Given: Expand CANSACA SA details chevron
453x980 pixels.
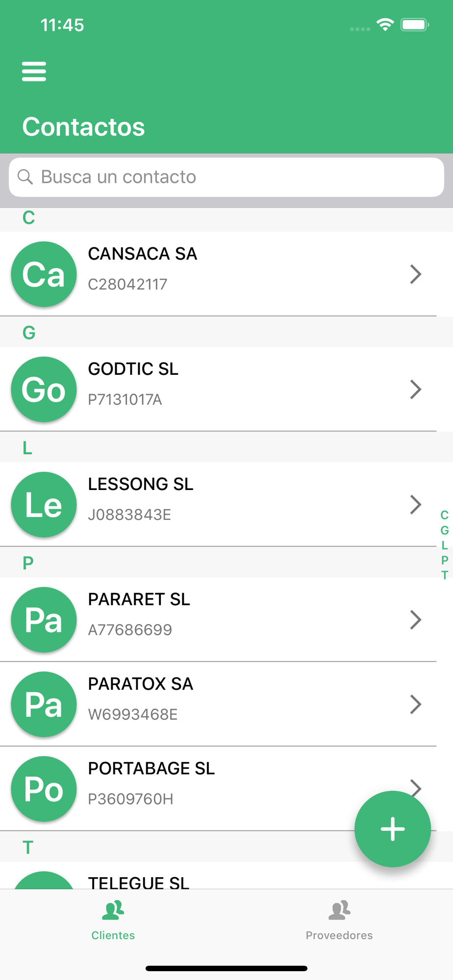Looking at the screenshot, I should (x=416, y=274).
